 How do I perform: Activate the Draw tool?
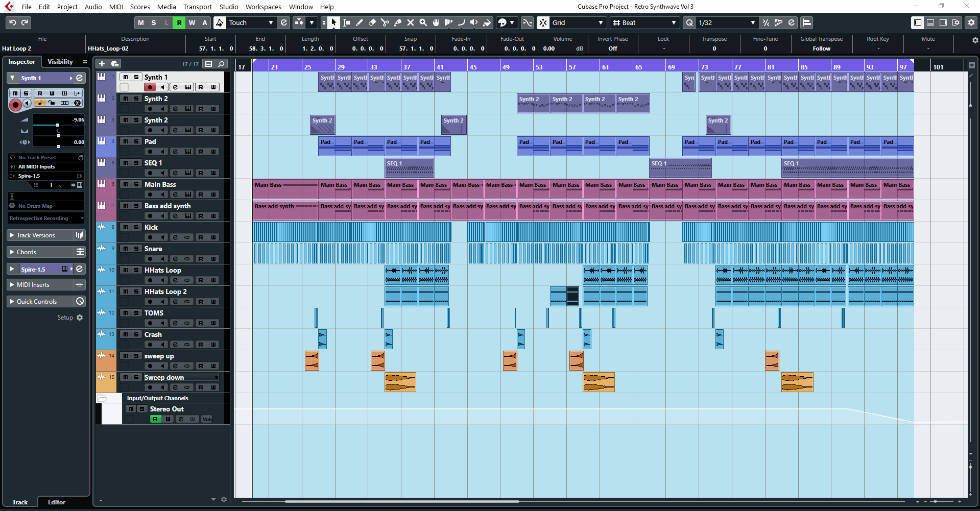point(360,22)
